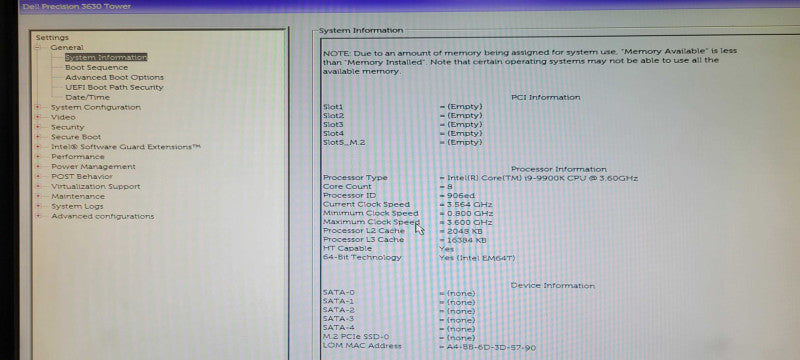Expand Intel Software Guard Extensions node
800x360 pixels.
click(38, 147)
